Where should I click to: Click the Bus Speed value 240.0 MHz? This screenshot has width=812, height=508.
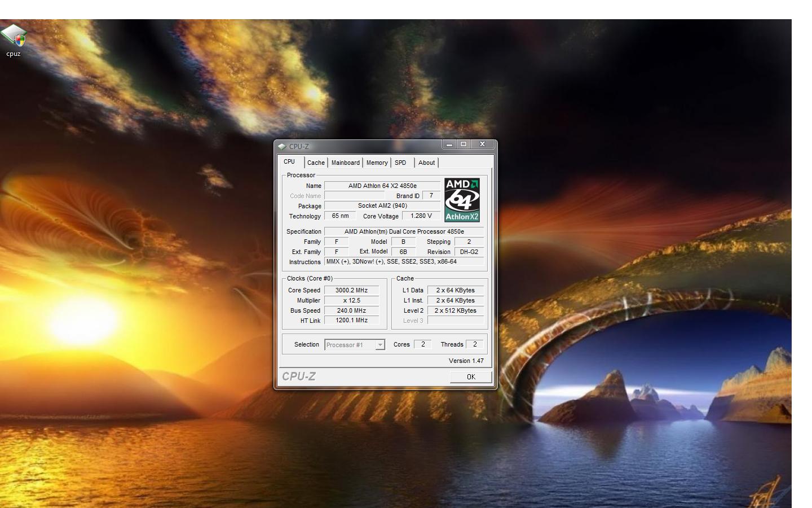(351, 310)
